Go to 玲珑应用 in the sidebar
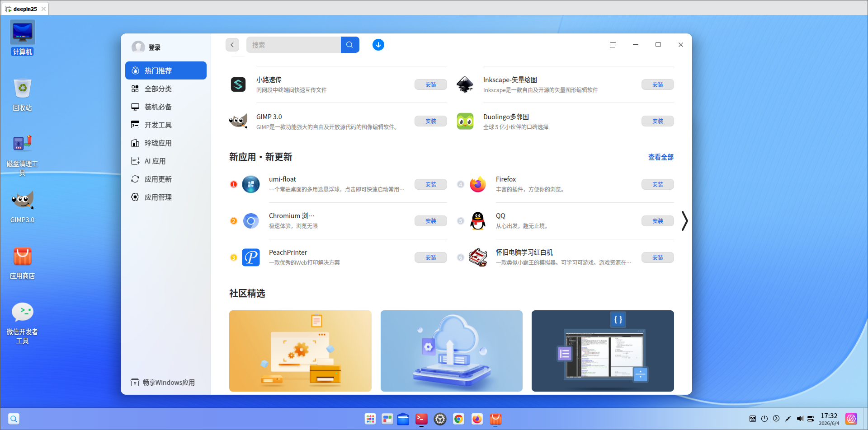Screen dimensions: 868x430 click(x=166, y=143)
